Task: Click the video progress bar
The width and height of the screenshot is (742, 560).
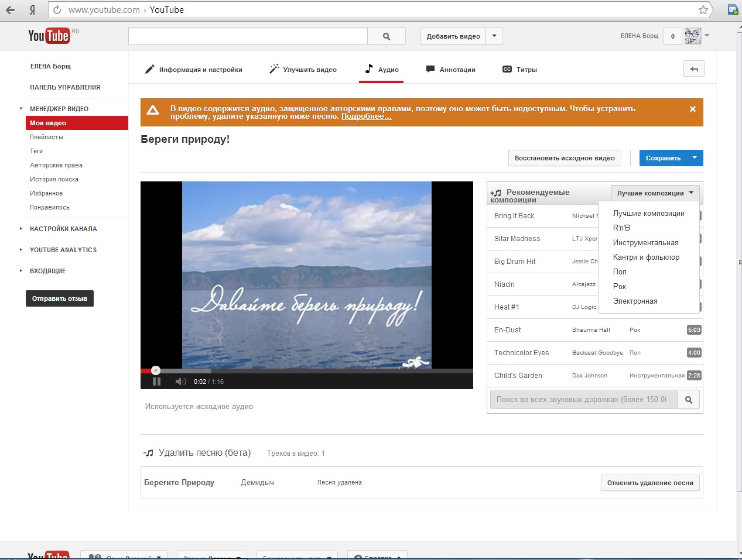Action: pos(307,370)
